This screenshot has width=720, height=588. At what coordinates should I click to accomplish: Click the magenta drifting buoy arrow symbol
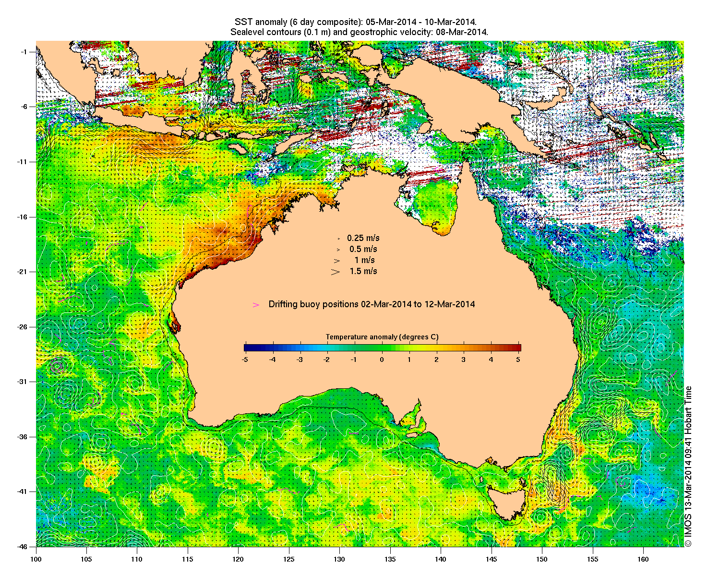256,304
